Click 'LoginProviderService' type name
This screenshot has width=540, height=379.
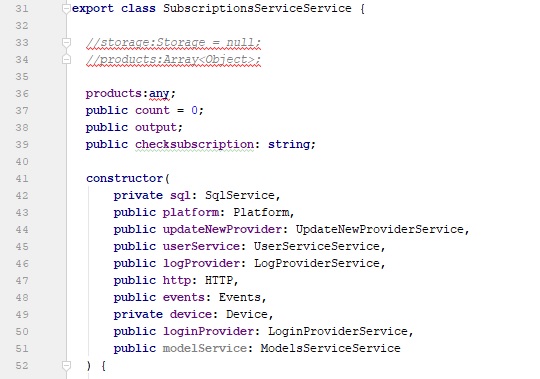pyautogui.click(x=338, y=331)
